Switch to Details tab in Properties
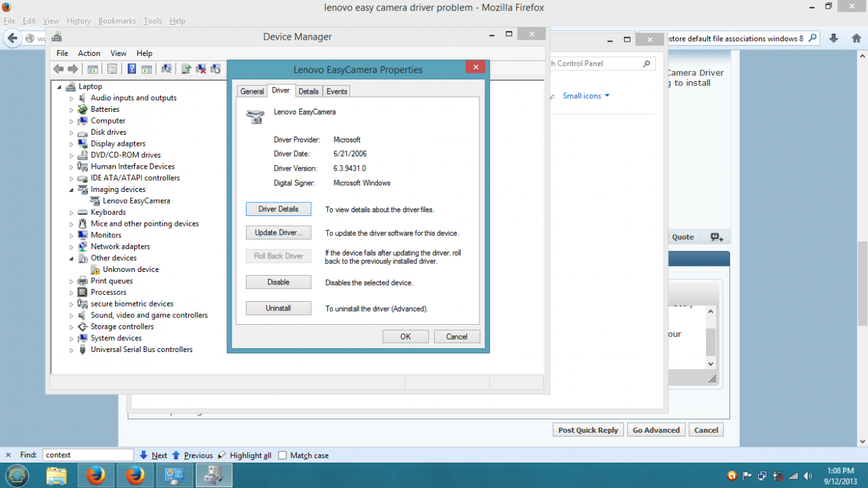 pyautogui.click(x=308, y=92)
